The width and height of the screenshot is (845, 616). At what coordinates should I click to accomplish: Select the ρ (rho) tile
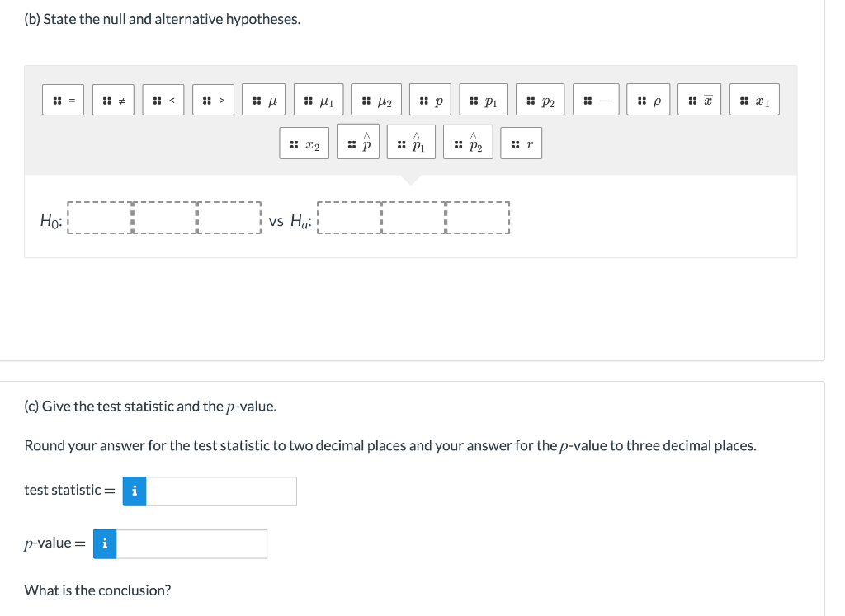[649, 100]
